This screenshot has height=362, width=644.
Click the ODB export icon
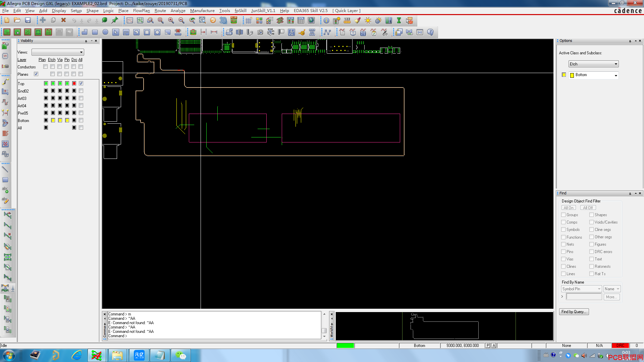coord(229,32)
